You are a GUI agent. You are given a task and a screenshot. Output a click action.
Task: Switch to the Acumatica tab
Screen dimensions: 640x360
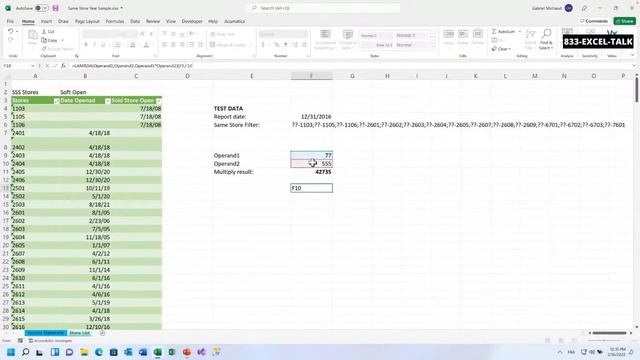pyautogui.click(x=235, y=21)
